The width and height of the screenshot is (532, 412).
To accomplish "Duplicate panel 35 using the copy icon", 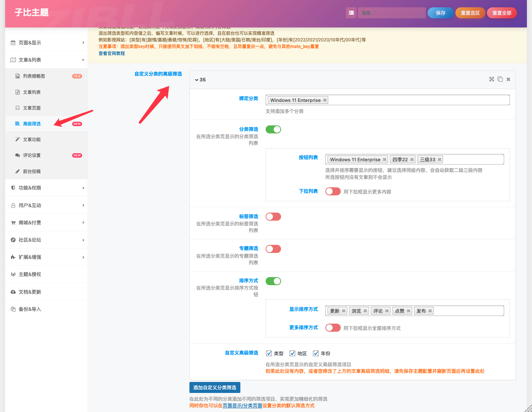I will (x=500, y=79).
